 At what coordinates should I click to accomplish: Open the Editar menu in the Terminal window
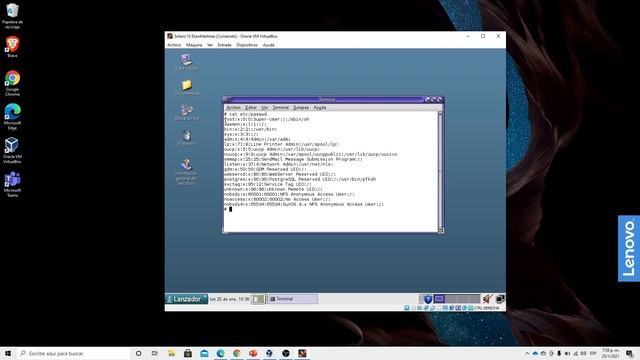(x=251, y=108)
